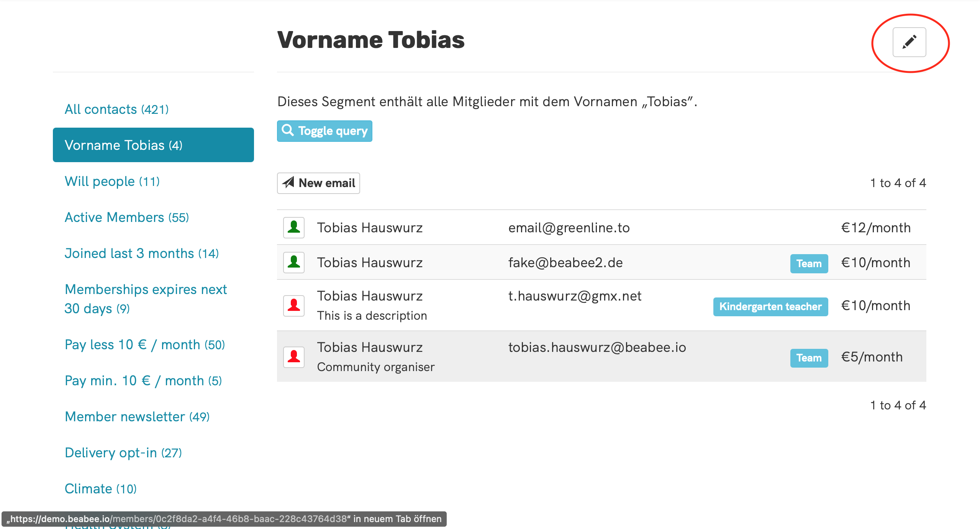The height and width of the screenshot is (529, 980).
Task: Select Pay less 10 € / month segment
Action: (x=144, y=345)
